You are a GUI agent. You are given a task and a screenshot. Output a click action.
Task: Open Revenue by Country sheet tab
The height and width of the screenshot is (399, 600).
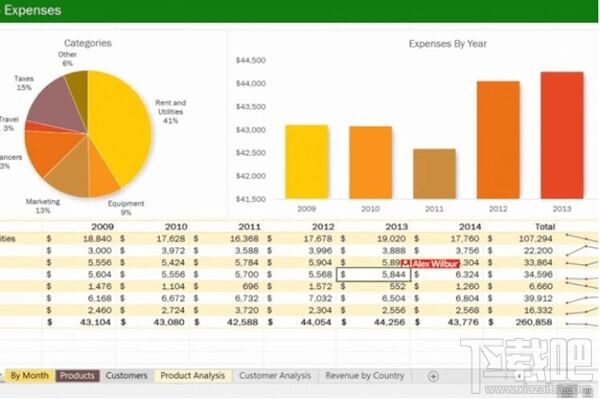365,376
